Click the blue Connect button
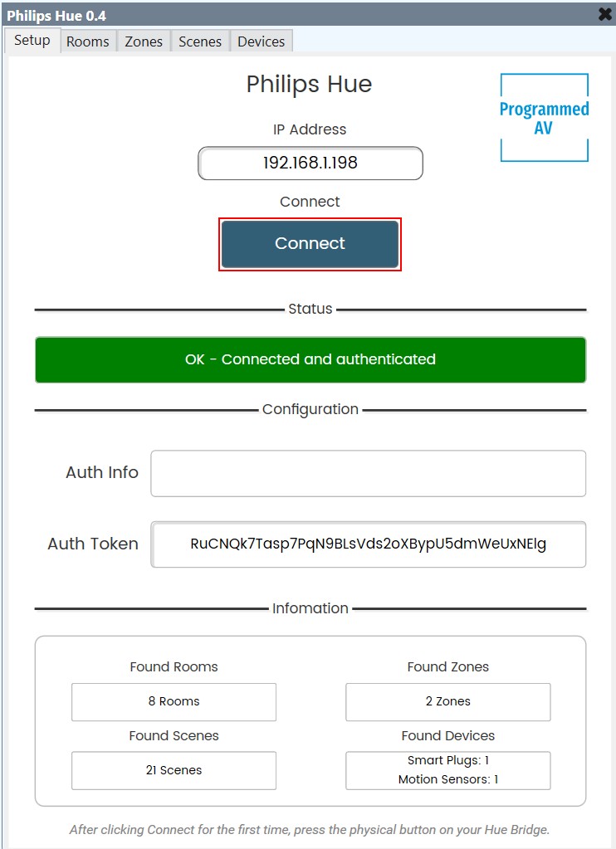The image size is (616, 849). (x=310, y=244)
